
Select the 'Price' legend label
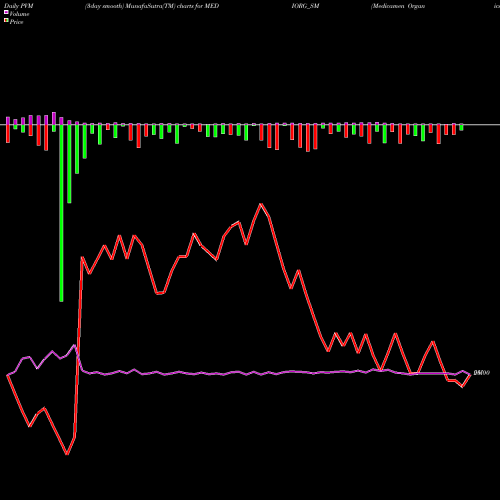point(16,22)
